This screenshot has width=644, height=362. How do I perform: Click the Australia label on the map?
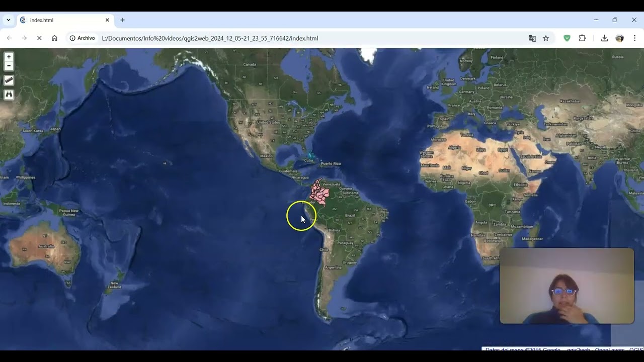tap(46, 246)
